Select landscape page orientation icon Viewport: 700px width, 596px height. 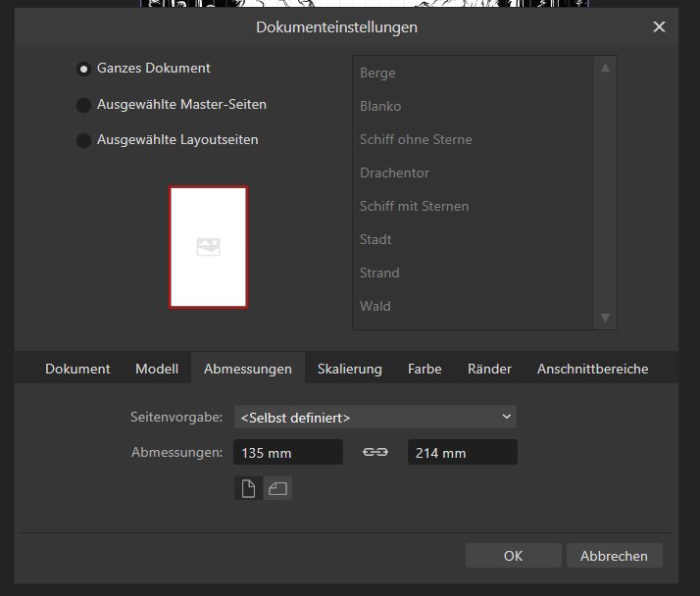tap(277, 488)
